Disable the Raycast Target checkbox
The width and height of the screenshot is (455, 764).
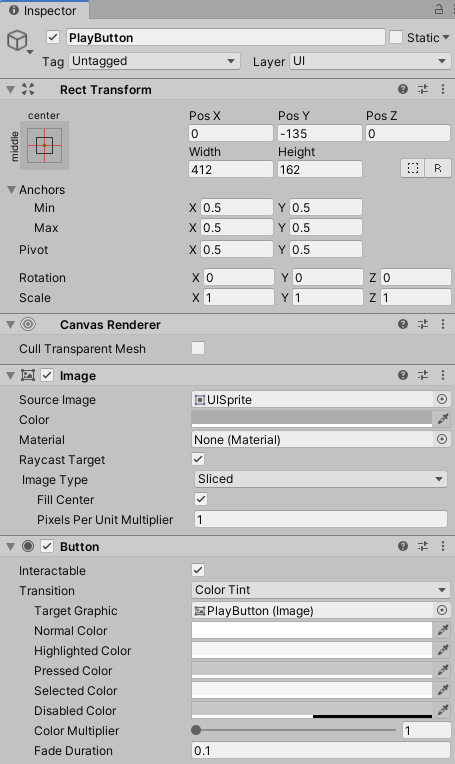click(x=198, y=459)
